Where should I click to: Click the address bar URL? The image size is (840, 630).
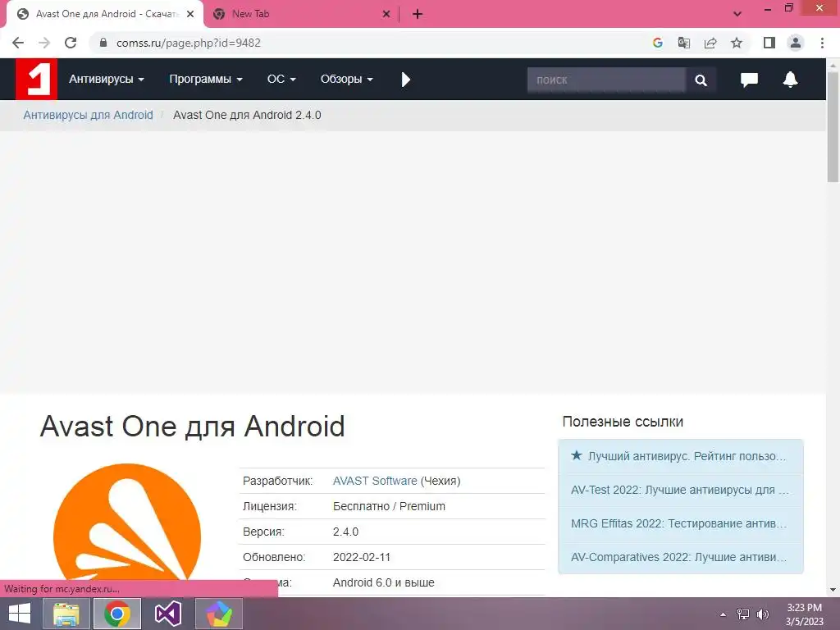[189, 43]
